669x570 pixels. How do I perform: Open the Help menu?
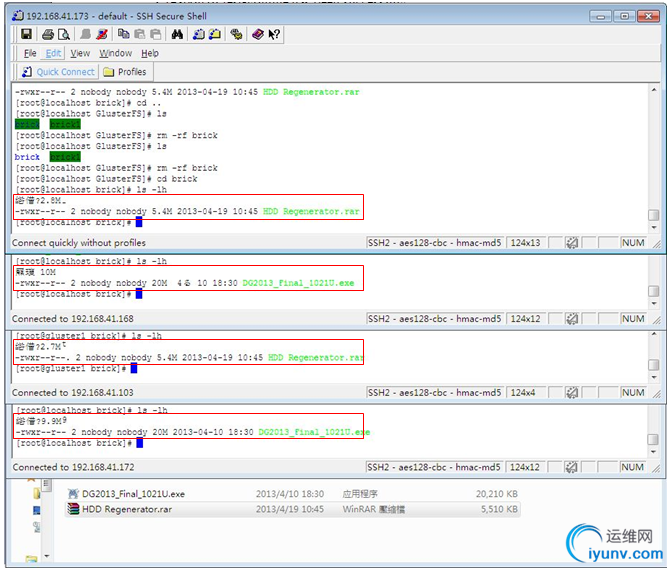150,53
